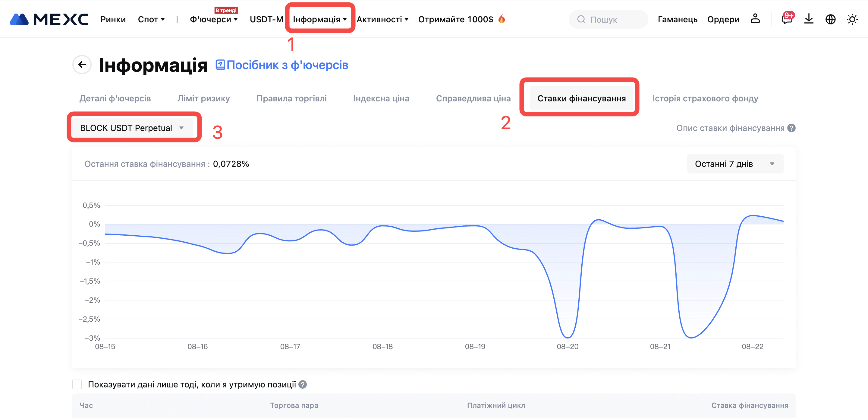Open the Інформація menu

(319, 19)
